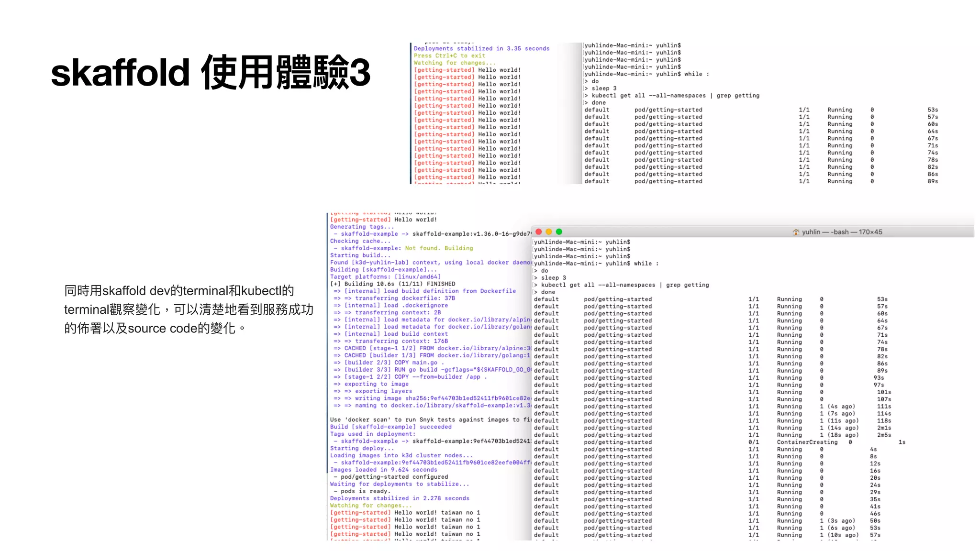
Task: Click the home folder icon in terminal title
Action: coord(796,232)
